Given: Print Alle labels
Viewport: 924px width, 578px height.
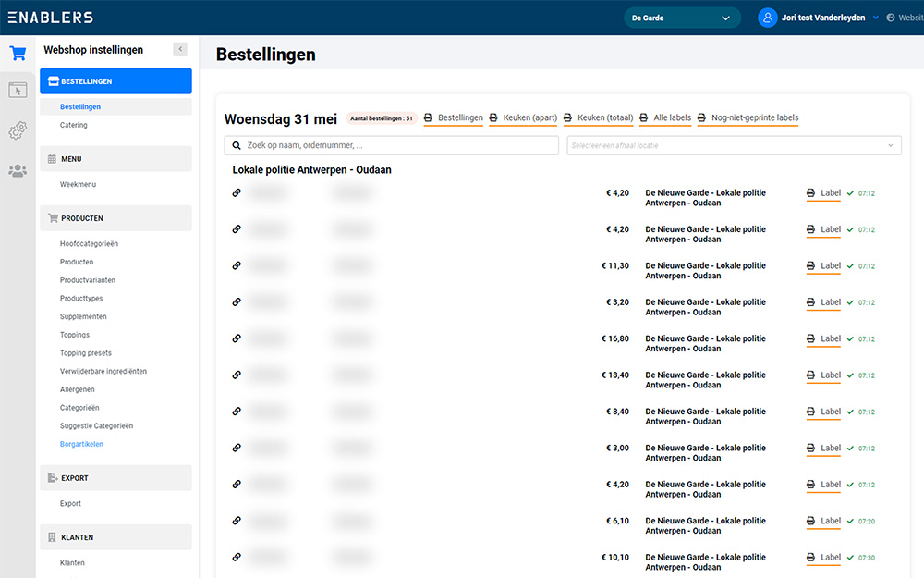Looking at the screenshot, I should [x=664, y=118].
